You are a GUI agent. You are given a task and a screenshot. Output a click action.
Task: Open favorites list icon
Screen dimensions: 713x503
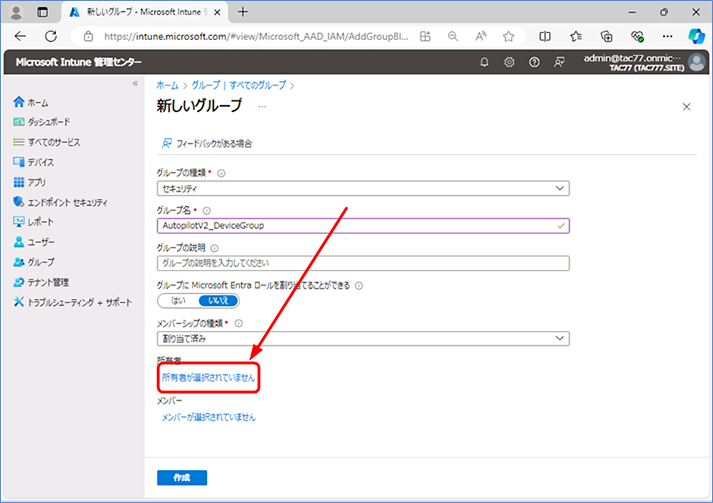click(x=576, y=36)
